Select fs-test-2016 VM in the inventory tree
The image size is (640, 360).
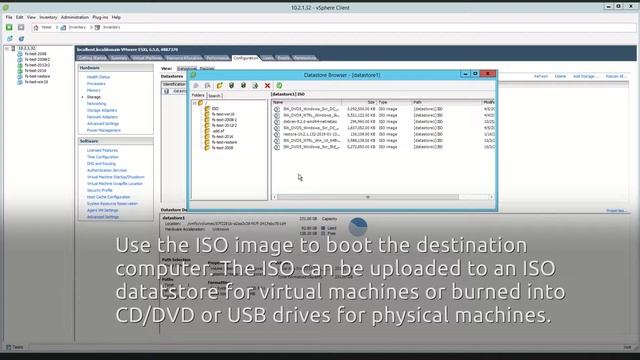click(x=35, y=71)
